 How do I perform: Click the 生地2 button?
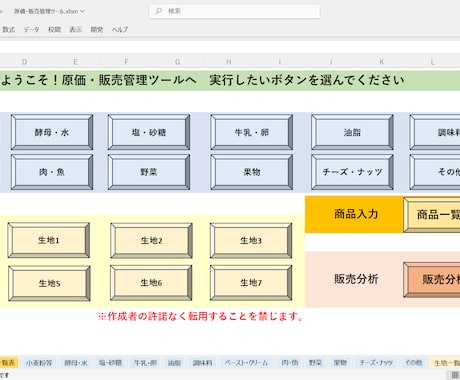click(x=151, y=240)
